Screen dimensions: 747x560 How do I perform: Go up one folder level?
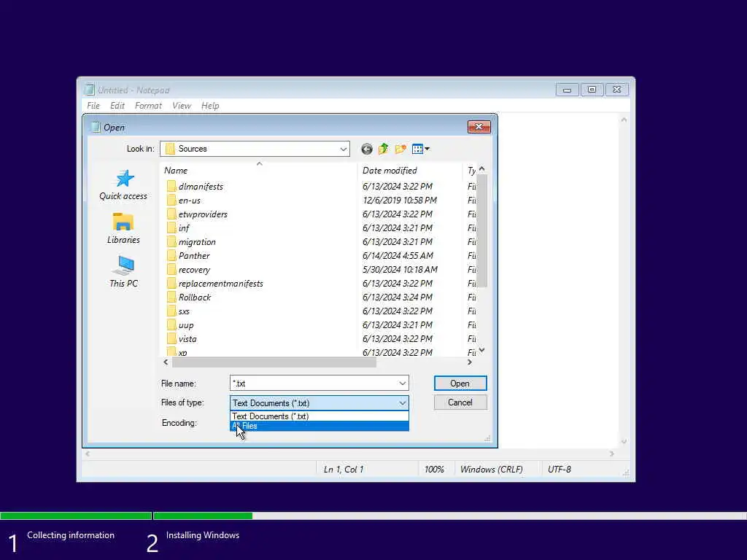click(384, 149)
